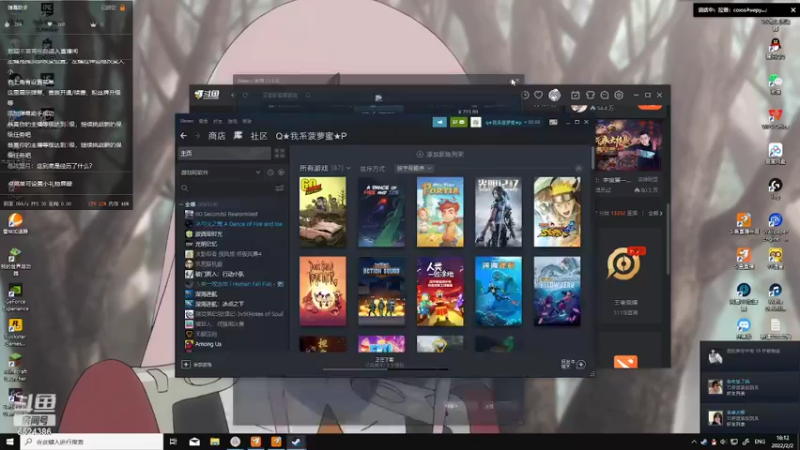Select Human Fall Flat in game list
Screen dimensions: 800x450
(x=234, y=284)
